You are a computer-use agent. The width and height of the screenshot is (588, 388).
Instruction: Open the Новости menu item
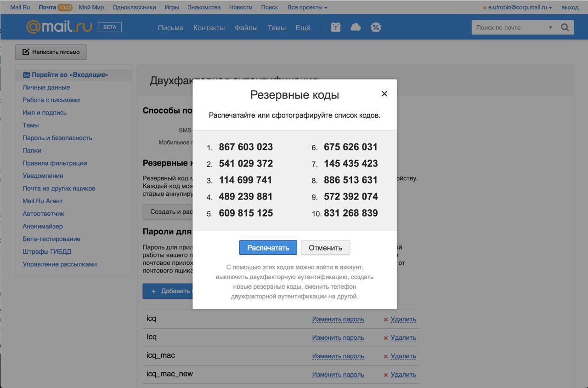point(240,7)
